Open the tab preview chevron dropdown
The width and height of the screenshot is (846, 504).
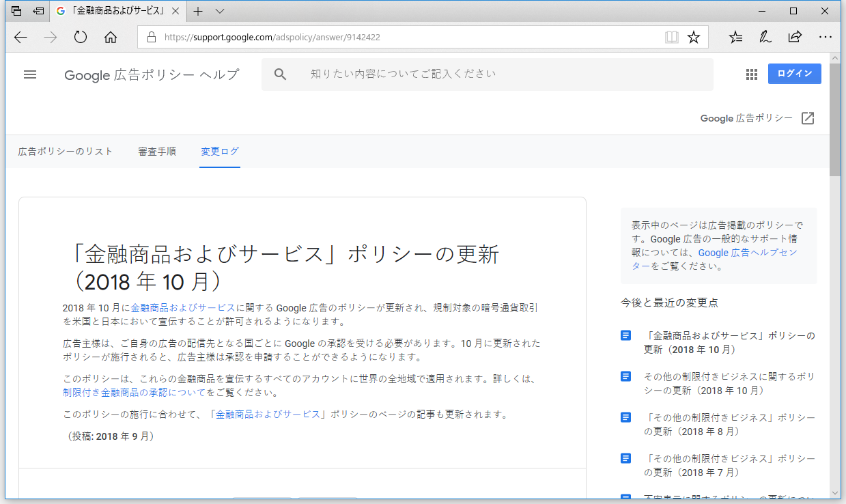coord(218,11)
